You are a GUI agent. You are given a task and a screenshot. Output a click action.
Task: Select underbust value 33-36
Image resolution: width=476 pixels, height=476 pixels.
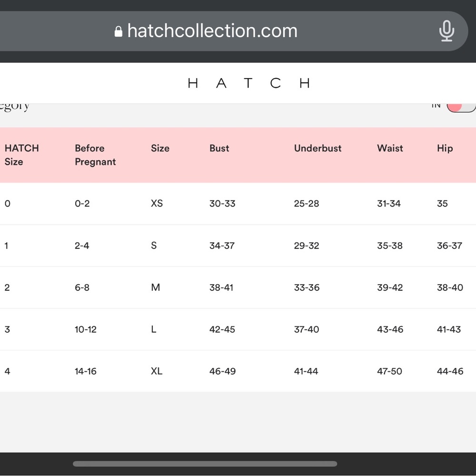click(x=307, y=287)
